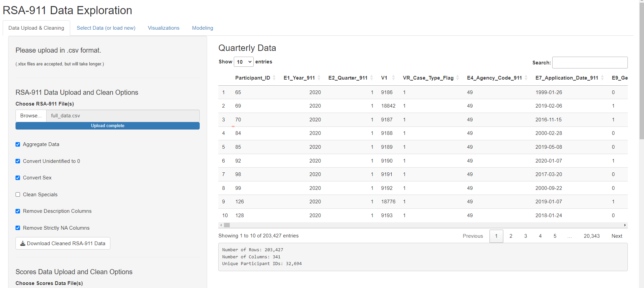Click Download Cleaned RSA-911 Data button
644x288 pixels.
pos(63,243)
